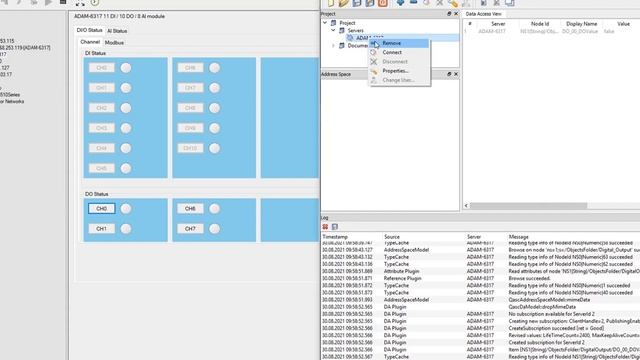Image resolution: width=640 pixels, height=360 pixels.
Task: Click the DO CH0 status indicator
Action: pos(126,209)
